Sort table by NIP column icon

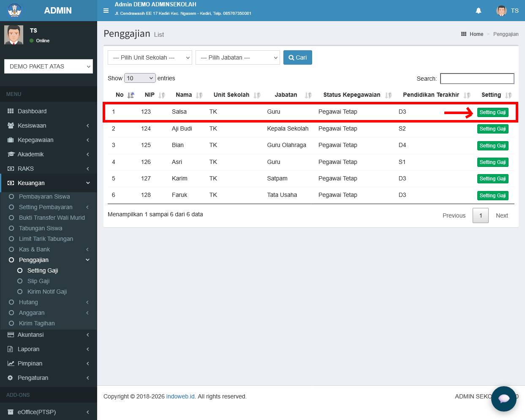[162, 95]
